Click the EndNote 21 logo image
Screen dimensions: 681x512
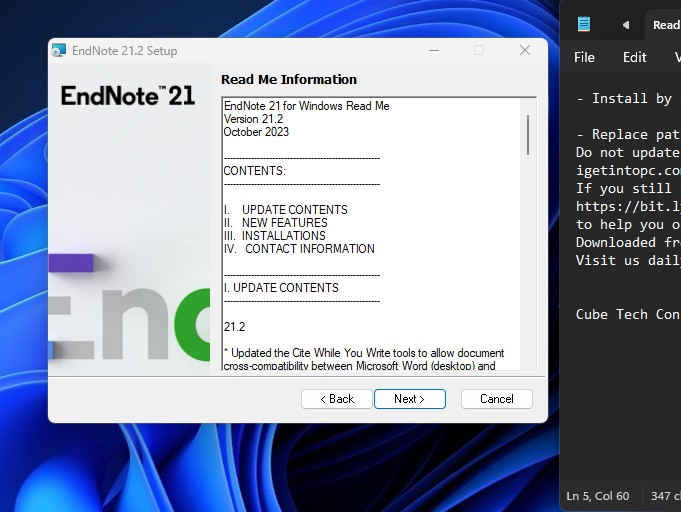[128, 96]
